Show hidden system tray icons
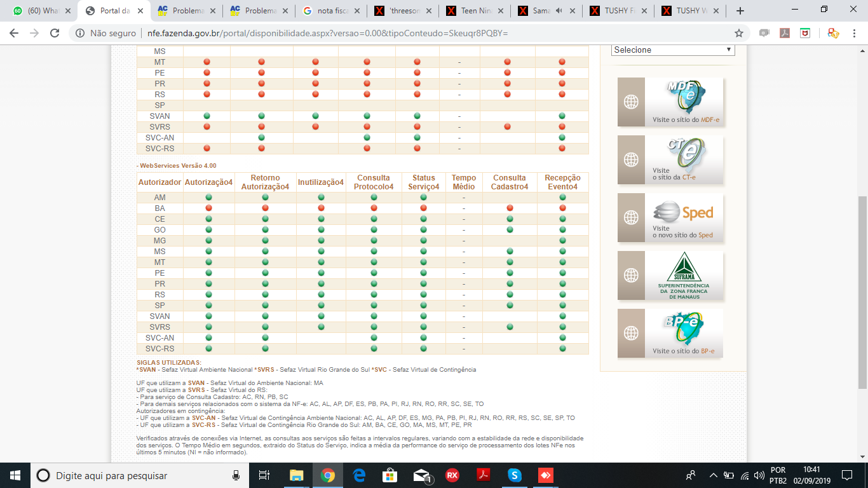 tap(713, 475)
